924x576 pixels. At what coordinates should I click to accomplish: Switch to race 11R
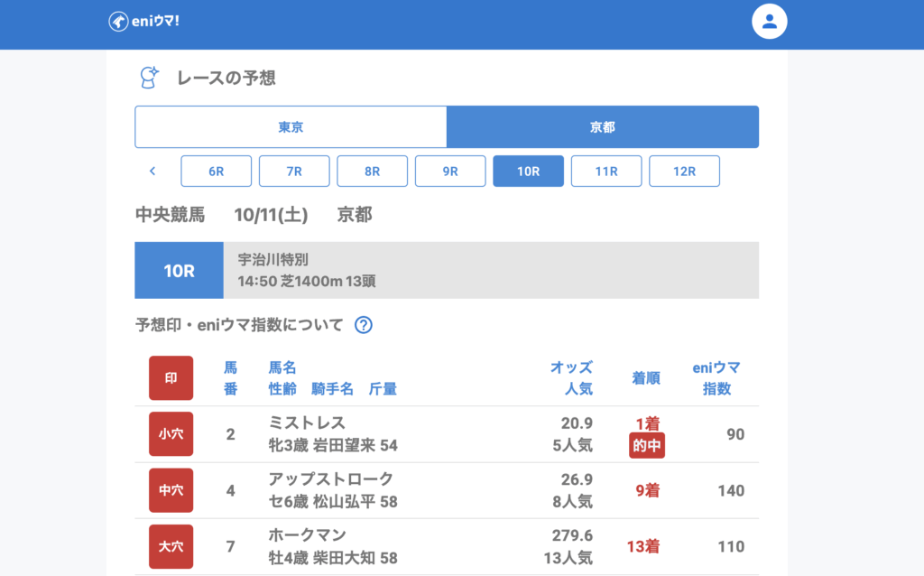(606, 171)
